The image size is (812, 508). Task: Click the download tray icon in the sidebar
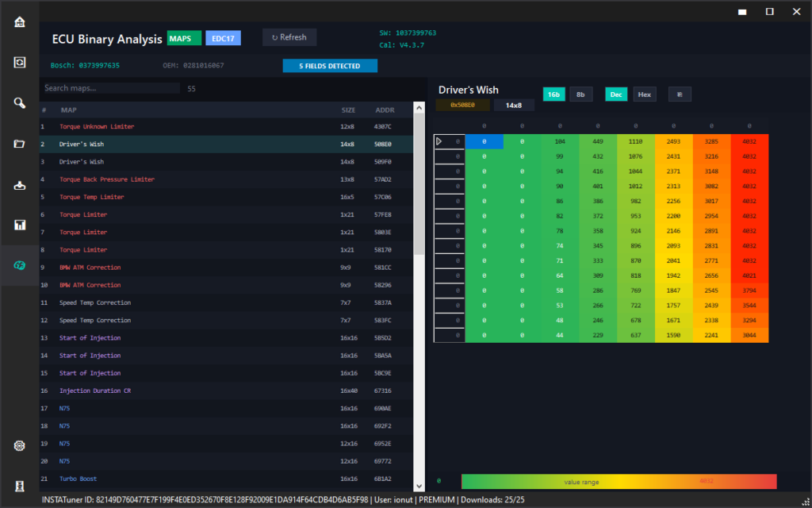(x=20, y=185)
